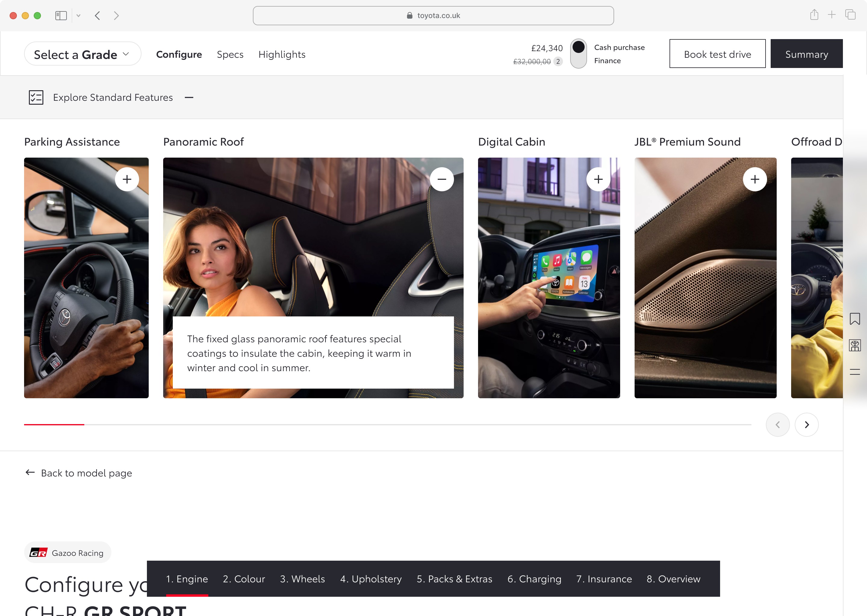
Task: Select the Finance payment option
Action: pos(607,61)
